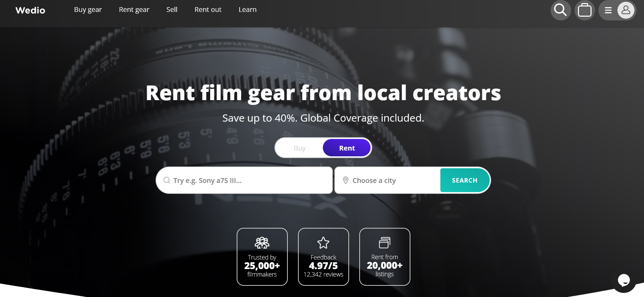
Task: Open the Choose a city field
Action: pos(388,180)
